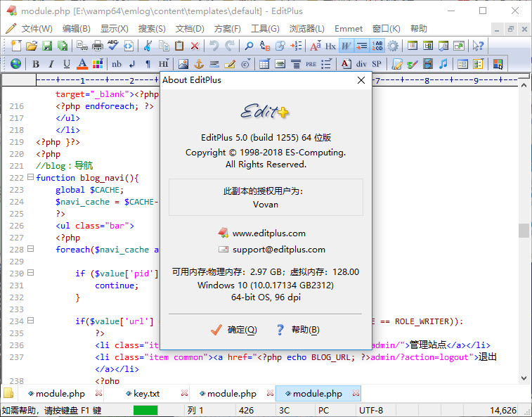Open the copyright character dropdown
This screenshot has width=532, height=417.
246,63
